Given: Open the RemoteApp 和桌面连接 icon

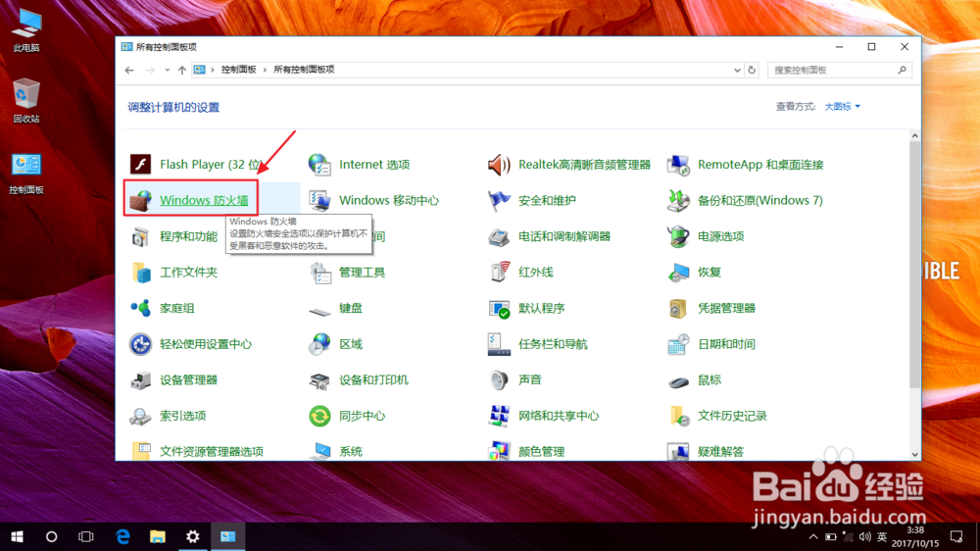Looking at the screenshot, I should (678, 165).
